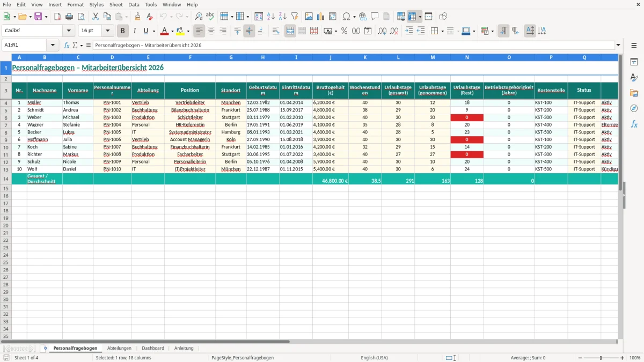Toggle Bold formatting
The width and height of the screenshot is (644, 362).
click(x=122, y=31)
